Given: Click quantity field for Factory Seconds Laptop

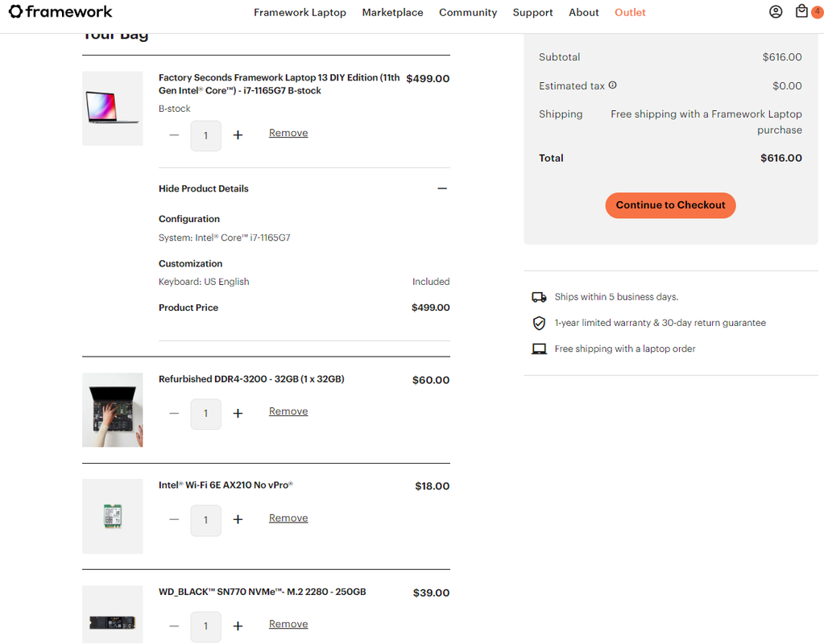Looking at the screenshot, I should click(x=206, y=136).
